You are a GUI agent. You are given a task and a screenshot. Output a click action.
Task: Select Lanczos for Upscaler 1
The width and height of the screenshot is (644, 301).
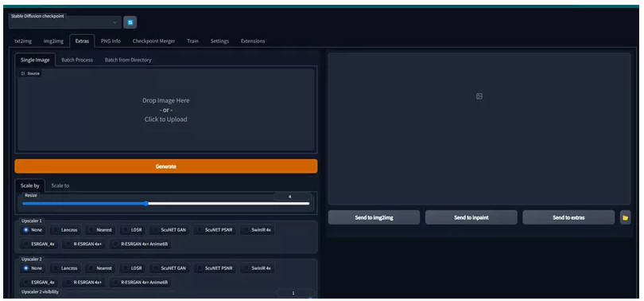click(65, 230)
